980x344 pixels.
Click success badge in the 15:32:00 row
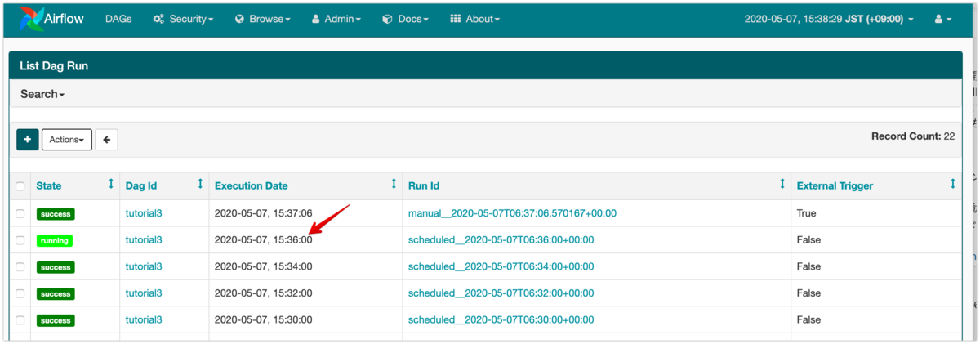[x=56, y=294]
